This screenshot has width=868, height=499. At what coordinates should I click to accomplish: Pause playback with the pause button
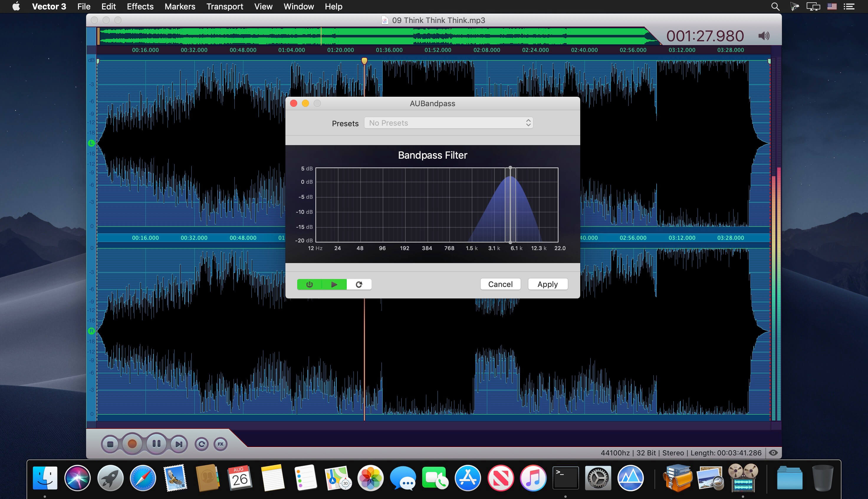(x=157, y=444)
